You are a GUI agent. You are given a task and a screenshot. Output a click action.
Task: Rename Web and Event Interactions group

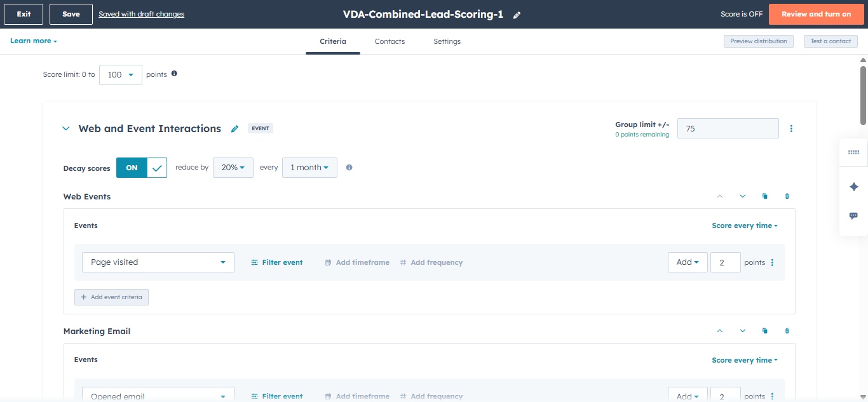(234, 129)
